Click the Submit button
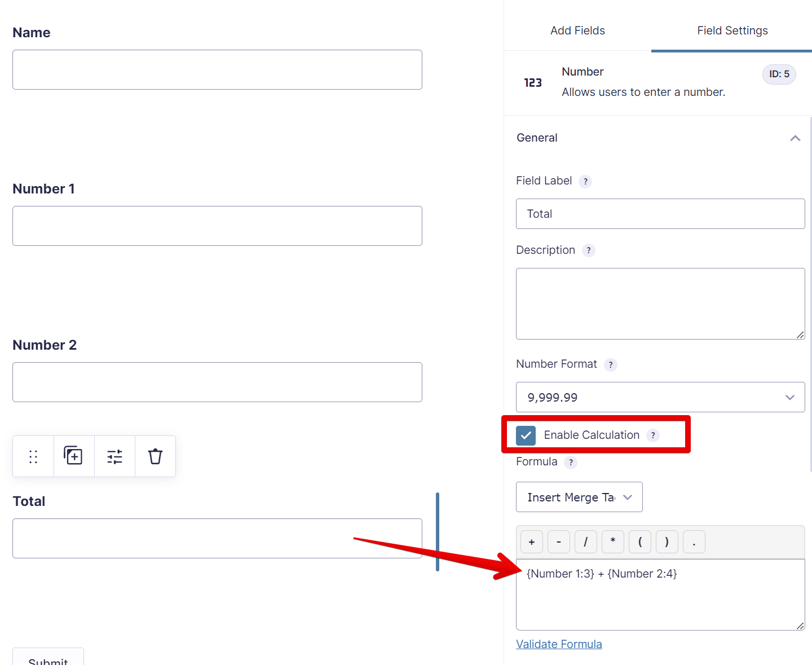The width and height of the screenshot is (812, 665). coord(48,657)
